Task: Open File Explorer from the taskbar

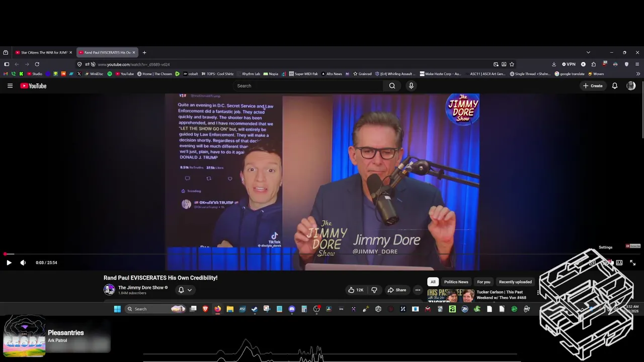Action: point(230,309)
